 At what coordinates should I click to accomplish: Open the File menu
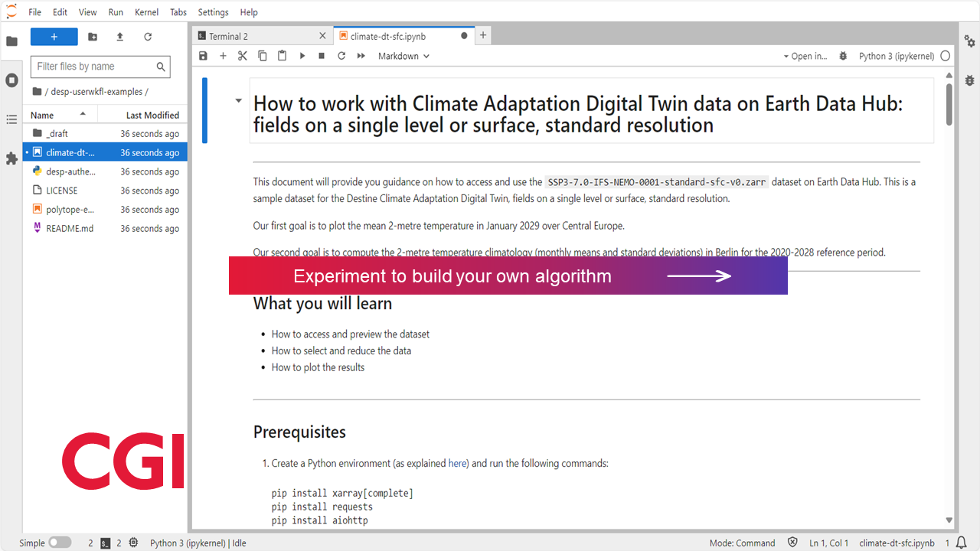coord(35,12)
